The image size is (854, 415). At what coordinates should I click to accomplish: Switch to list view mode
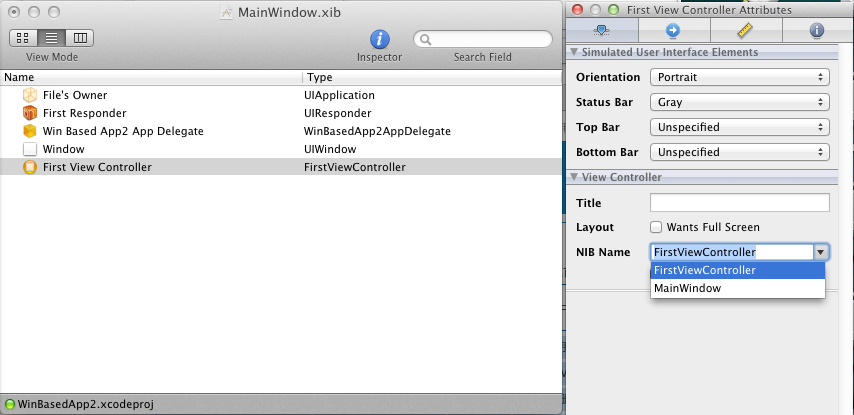(x=52, y=38)
